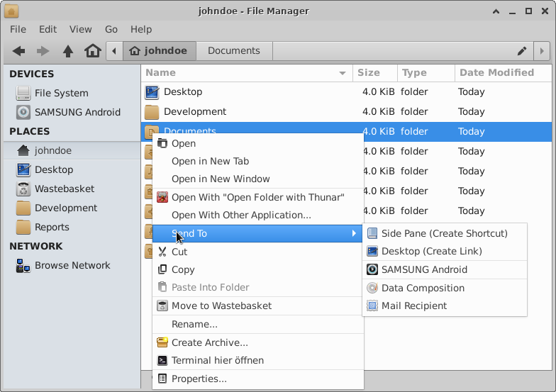Click the Home toolbar icon
Screen dimensions: 556x392
tap(92, 51)
